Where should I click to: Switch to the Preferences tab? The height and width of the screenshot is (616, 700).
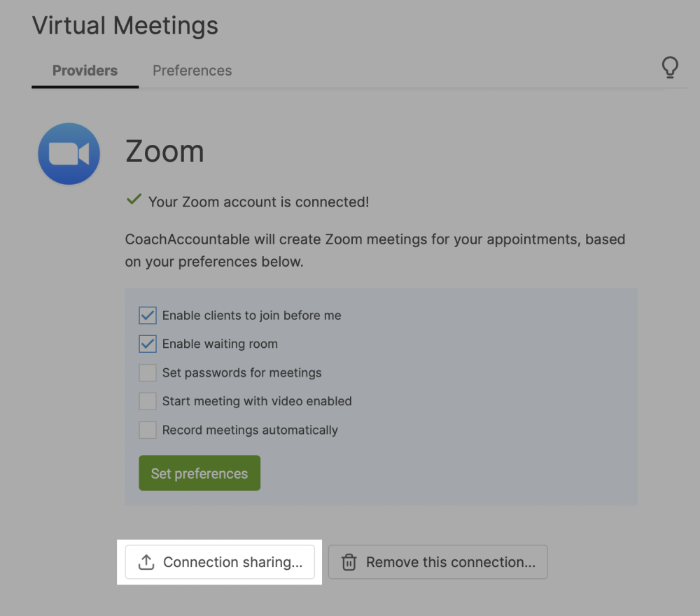(192, 70)
